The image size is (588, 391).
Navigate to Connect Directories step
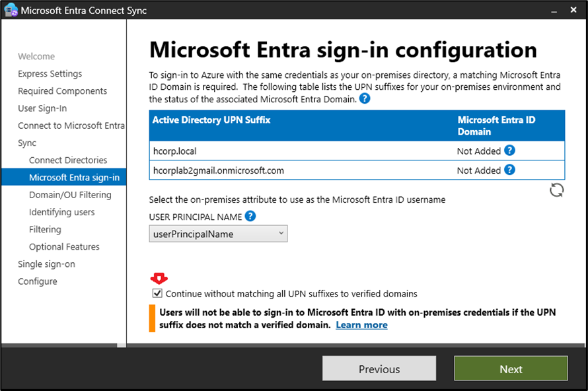coord(68,160)
